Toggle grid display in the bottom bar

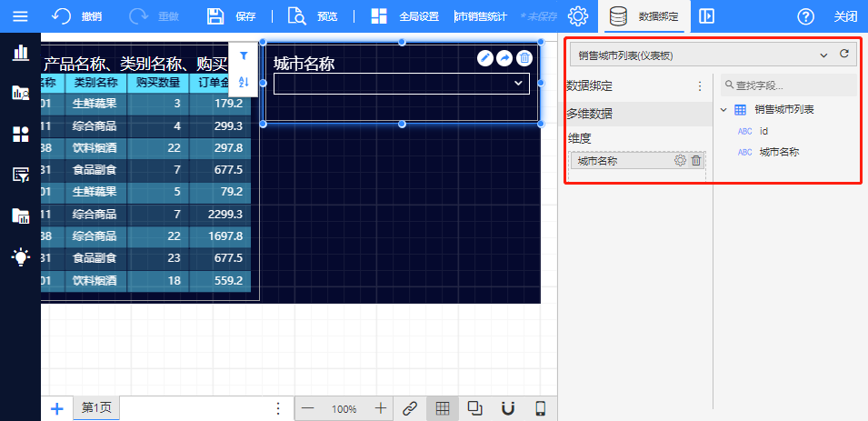click(x=442, y=408)
